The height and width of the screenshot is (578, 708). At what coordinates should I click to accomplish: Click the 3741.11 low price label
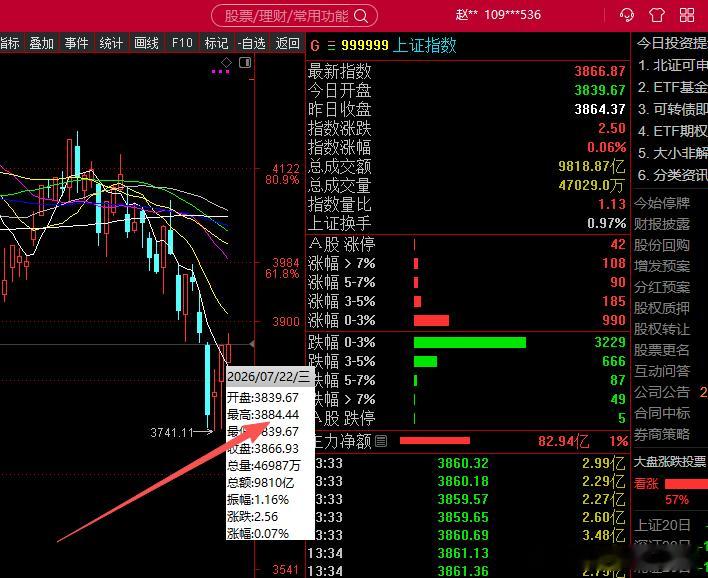[x=172, y=433]
